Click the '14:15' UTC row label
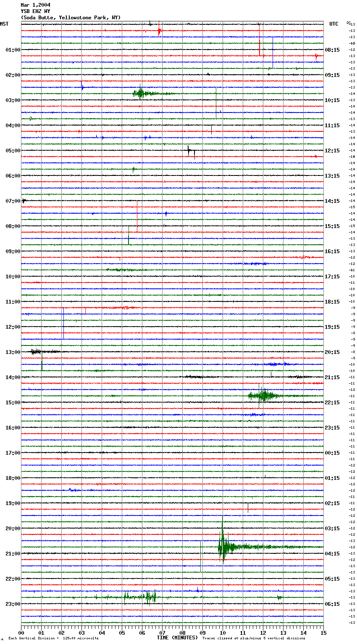Image resolution: width=357 pixels, height=644 pixels. (x=332, y=201)
